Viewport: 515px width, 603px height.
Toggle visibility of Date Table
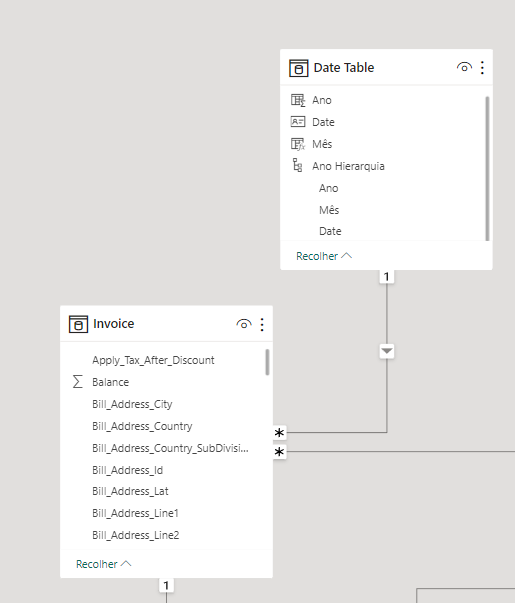click(x=464, y=68)
